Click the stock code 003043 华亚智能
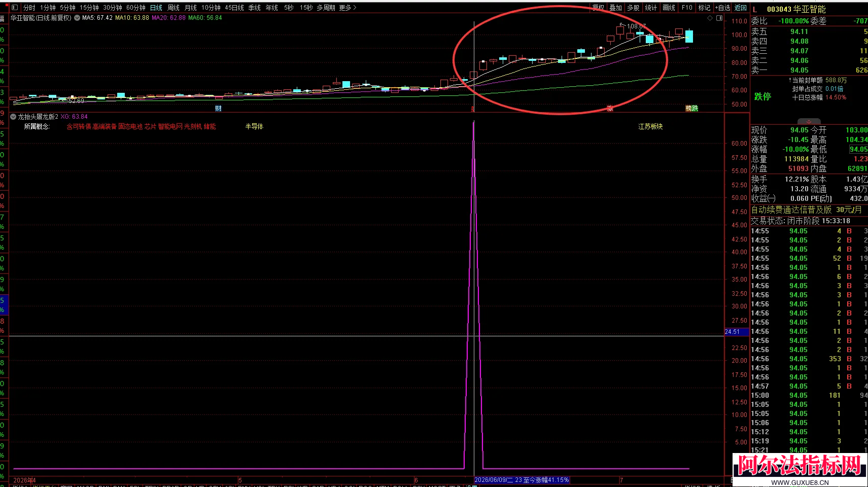 (796, 9)
